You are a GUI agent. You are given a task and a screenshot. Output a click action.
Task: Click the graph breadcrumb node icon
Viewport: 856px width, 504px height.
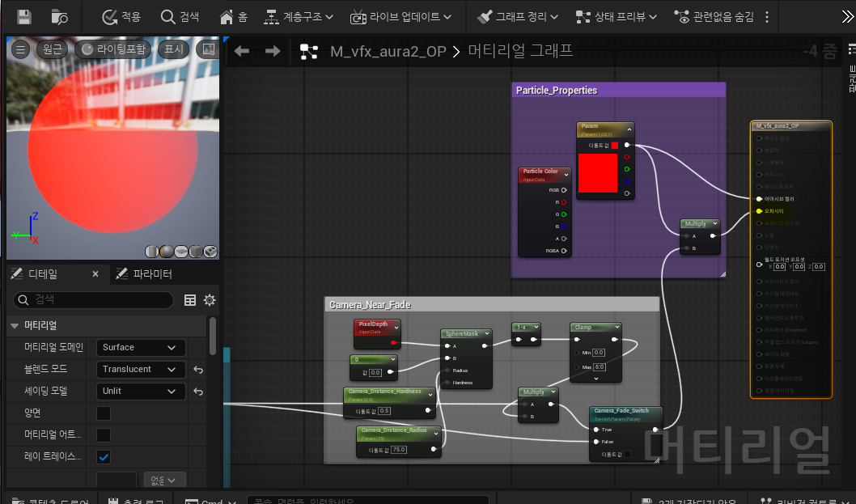tap(309, 52)
